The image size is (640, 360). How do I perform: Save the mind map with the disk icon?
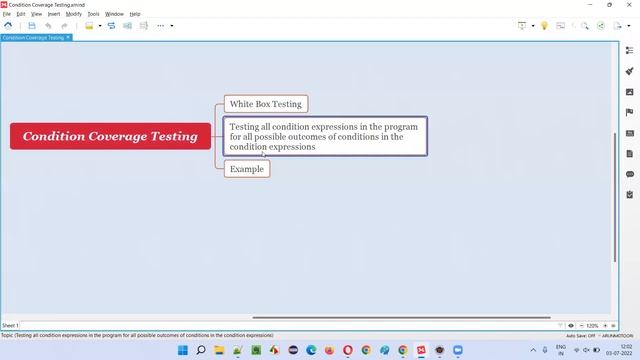32,26
